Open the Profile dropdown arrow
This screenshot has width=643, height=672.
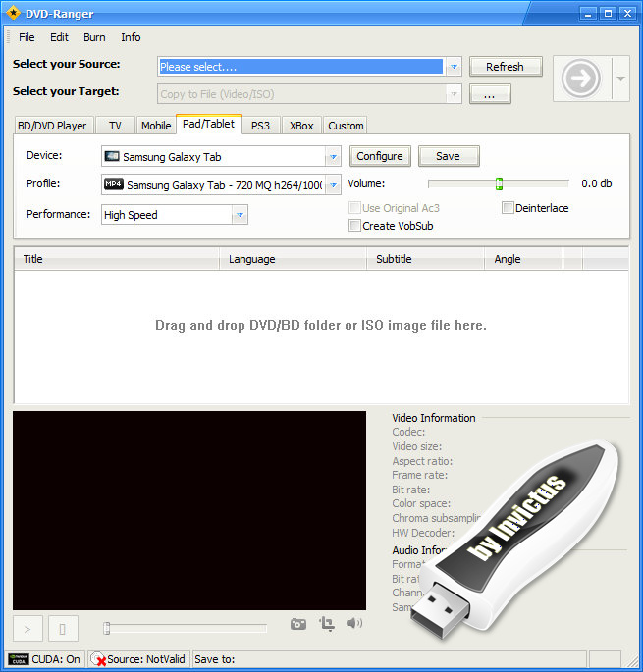point(333,184)
